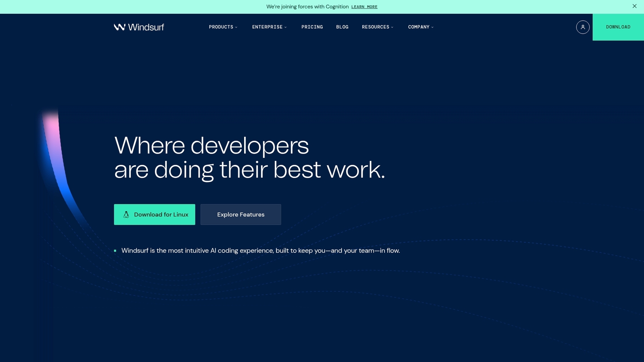Open the Resources dropdown

coord(376,27)
